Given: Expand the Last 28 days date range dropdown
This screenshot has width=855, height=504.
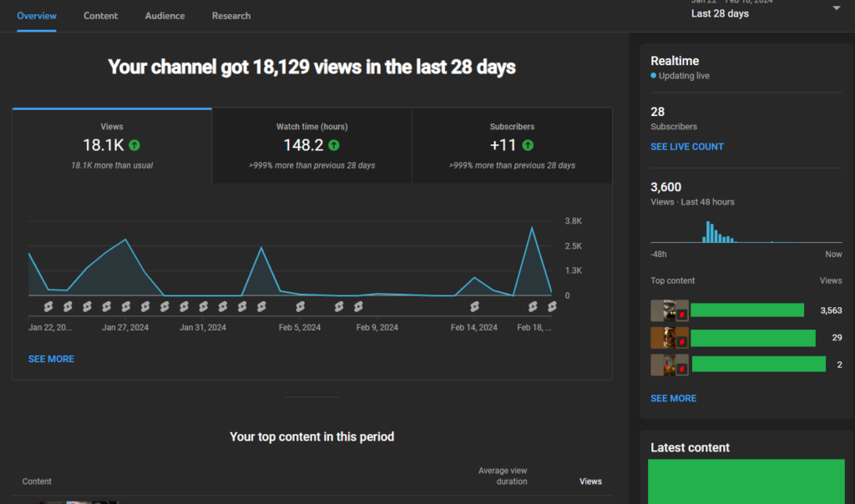Looking at the screenshot, I should 837,8.
